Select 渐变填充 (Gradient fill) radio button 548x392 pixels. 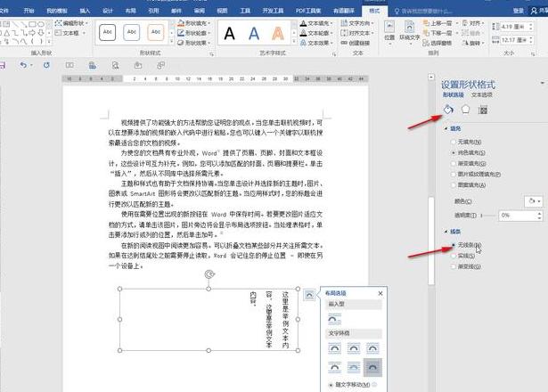coord(454,164)
